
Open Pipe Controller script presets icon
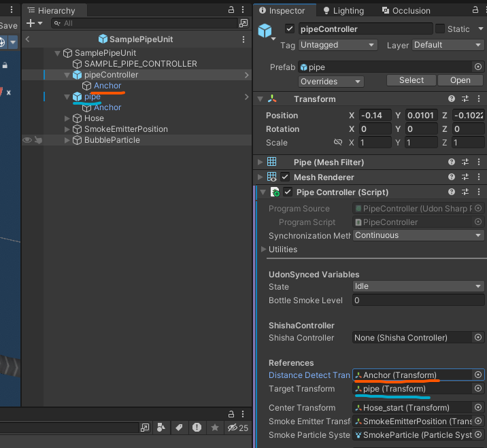[465, 192]
